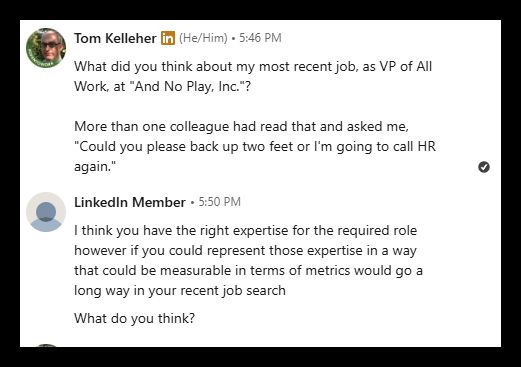Click the partially visible avatar at bottom
Image resolution: width=521 pixels, height=367 pixels.
tap(46, 345)
